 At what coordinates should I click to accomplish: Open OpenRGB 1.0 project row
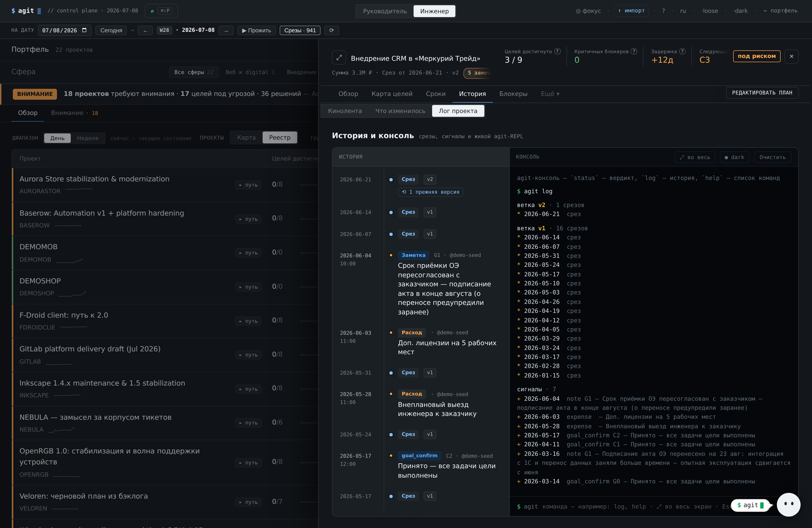click(165, 462)
